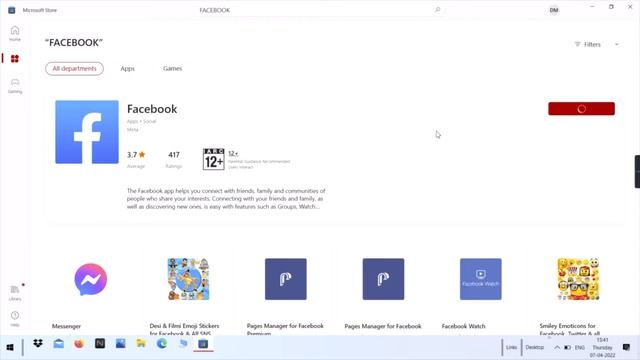Click the 417 ratings count
The image size is (640, 360).
click(x=174, y=155)
